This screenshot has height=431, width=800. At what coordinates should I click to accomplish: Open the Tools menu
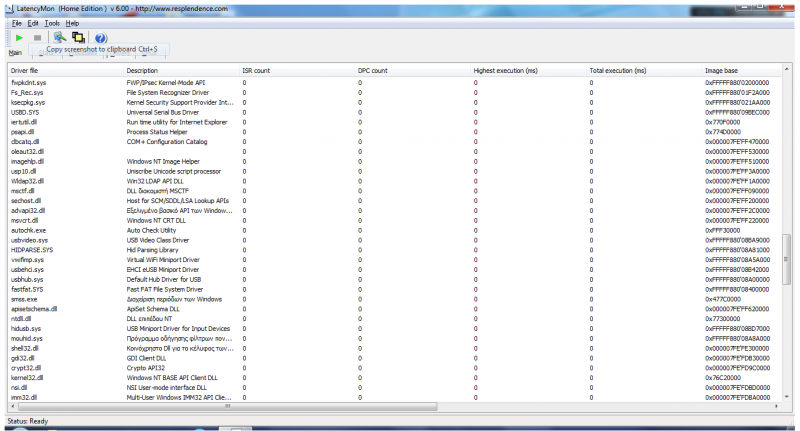tap(52, 22)
